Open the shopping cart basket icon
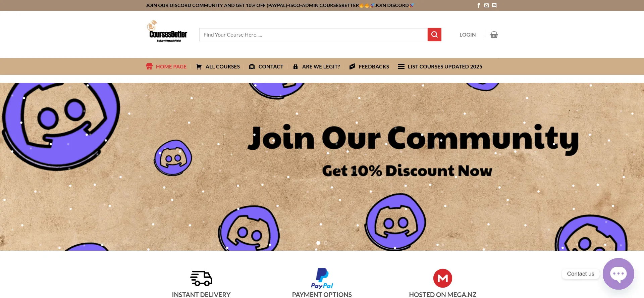Viewport: 644px width, 298px height. tap(494, 35)
